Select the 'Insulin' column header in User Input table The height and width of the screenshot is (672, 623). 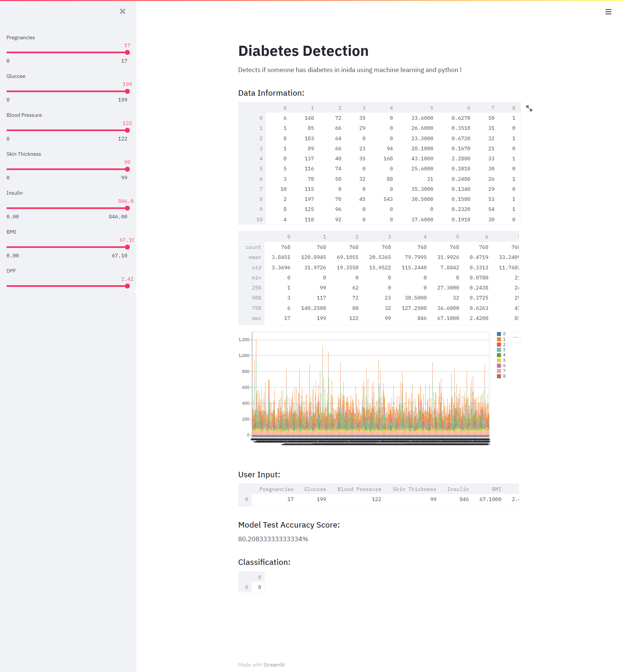[x=458, y=489]
